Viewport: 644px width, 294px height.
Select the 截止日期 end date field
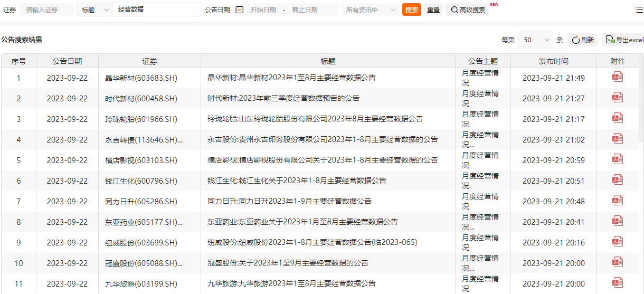click(x=305, y=10)
